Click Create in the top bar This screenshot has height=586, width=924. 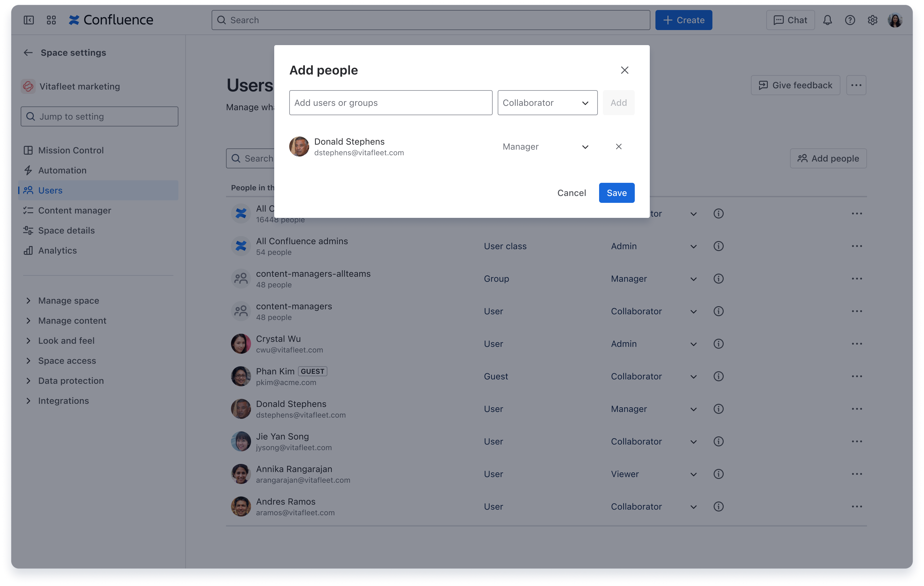(683, 20)
